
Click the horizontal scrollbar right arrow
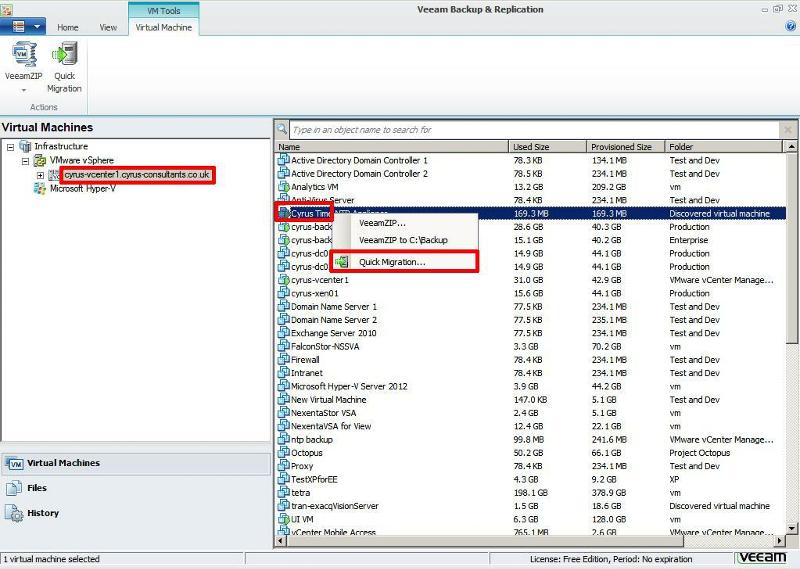click(780, 540)
